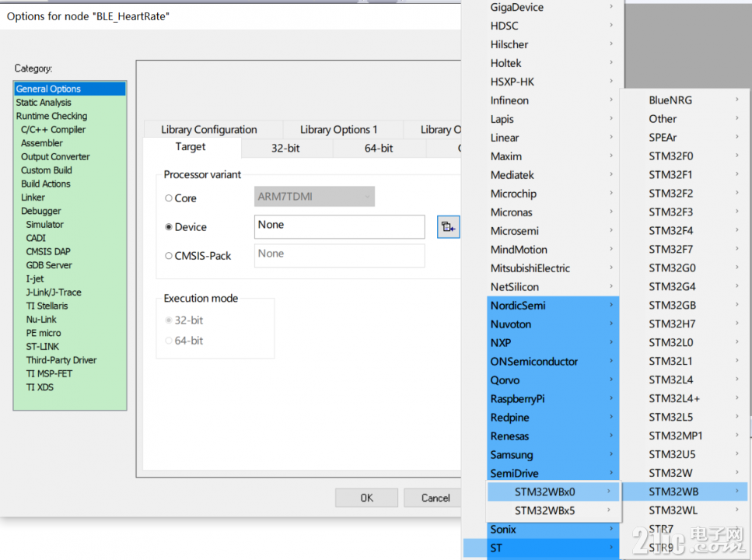Expand the Qorvo submenu arrow
752x560 pixels.
tap(611, 379)
